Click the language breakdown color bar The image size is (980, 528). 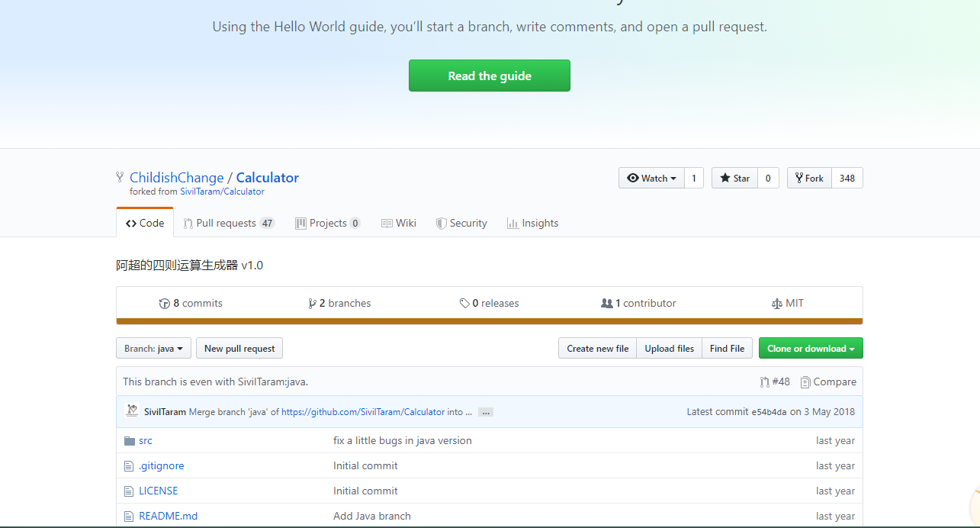point(489,321)
